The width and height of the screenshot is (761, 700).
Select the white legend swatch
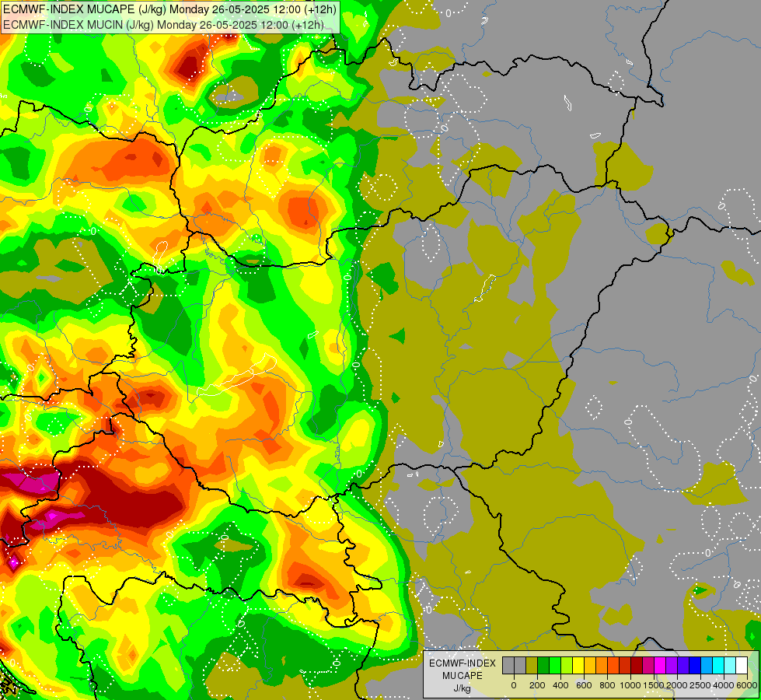tap(742, 665)
